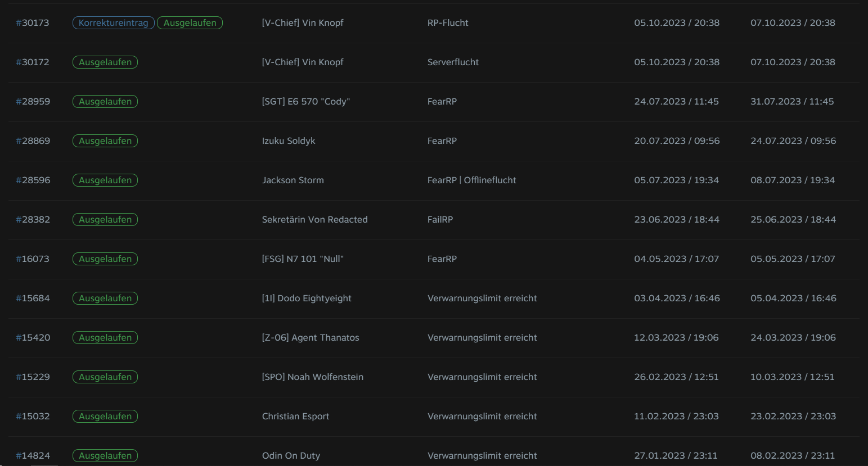Open entry #15420
868x466 pixels.
click(x=33, y=338)
